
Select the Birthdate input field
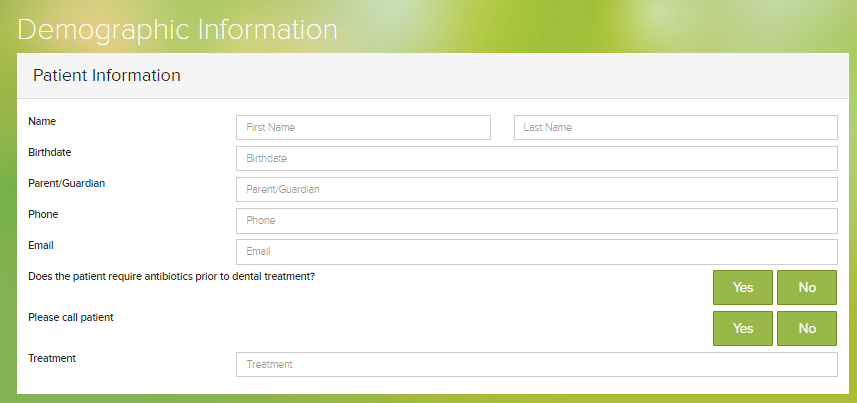[536, 159]
